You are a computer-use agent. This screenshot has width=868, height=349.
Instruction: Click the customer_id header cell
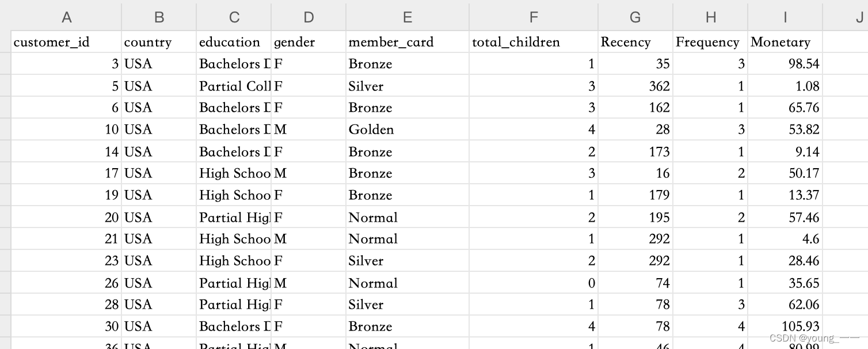[x=66, y=42]
